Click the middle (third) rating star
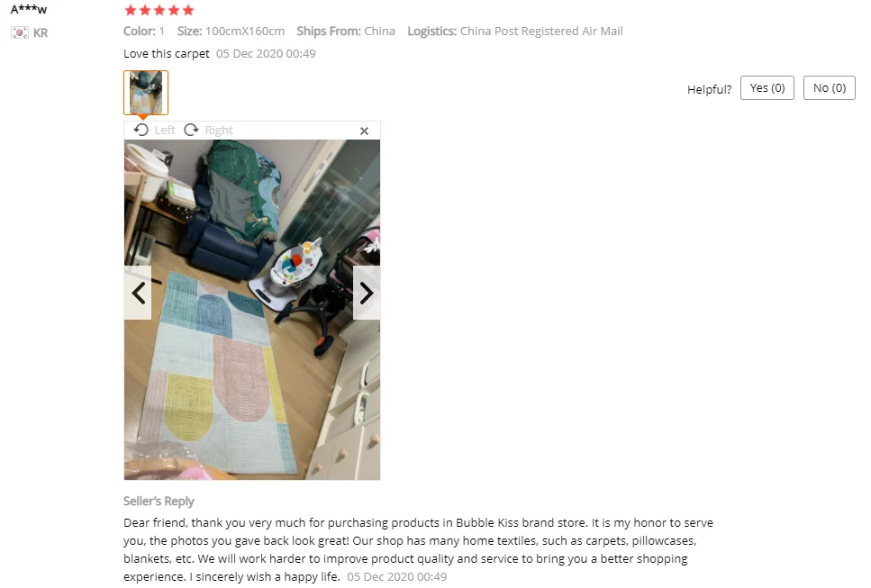This screenshot has width=871, height=588. (x=159, y=10)
